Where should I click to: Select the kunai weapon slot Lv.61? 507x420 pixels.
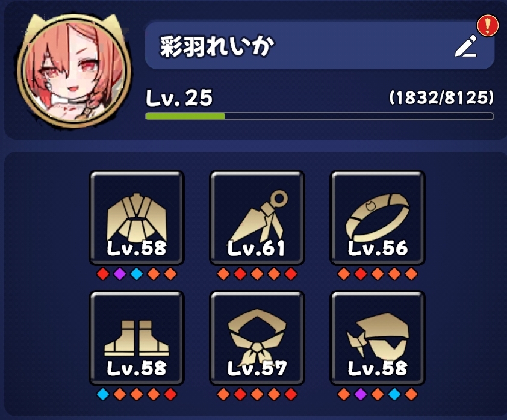(x=257, y=218)
